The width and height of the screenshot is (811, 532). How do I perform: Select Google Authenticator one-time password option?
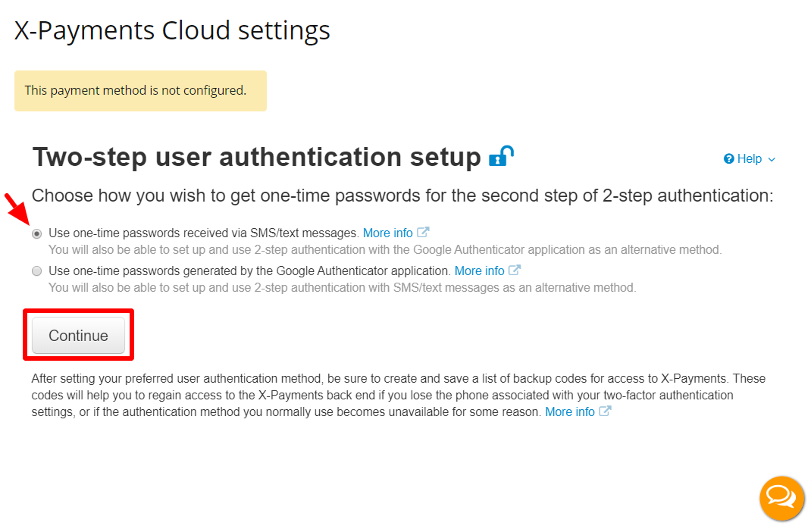(x=36, y=271)
